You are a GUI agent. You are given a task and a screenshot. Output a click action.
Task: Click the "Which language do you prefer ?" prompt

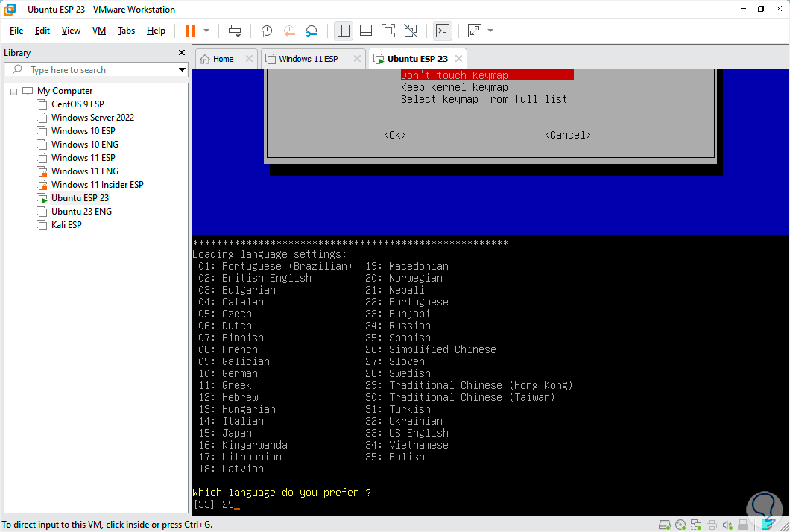click(x=282, y=493)
